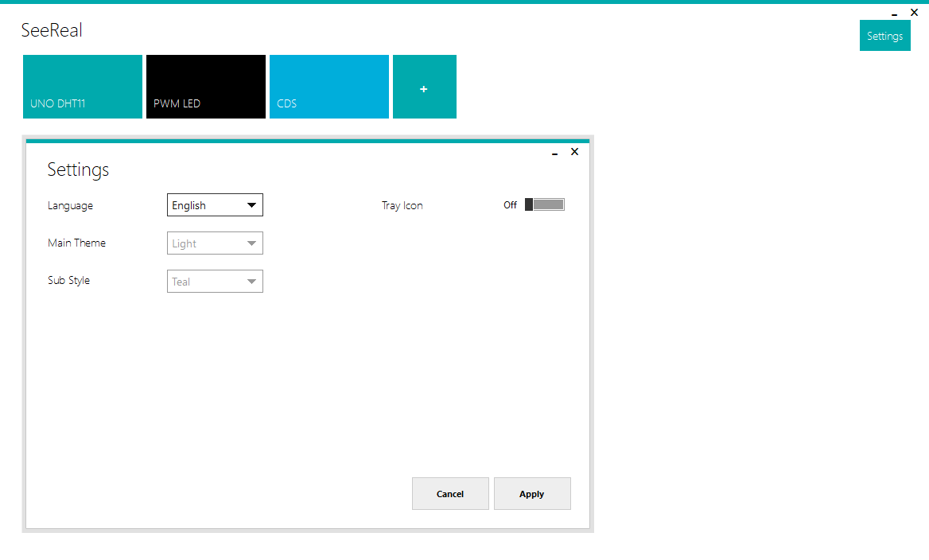This screenshot has width=929, height=560.
Task: Click the 'Off' text beside the toggle
Action: pyautogui.click(x=510, y=205)
